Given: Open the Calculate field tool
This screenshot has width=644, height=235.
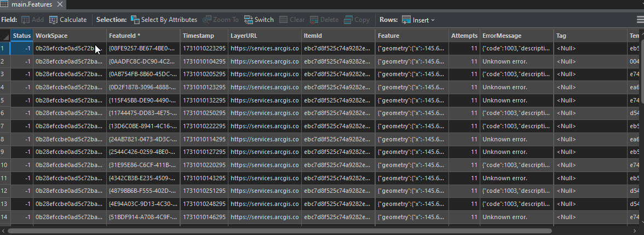Looking at the screenshot, I should [x=68, y=20].
